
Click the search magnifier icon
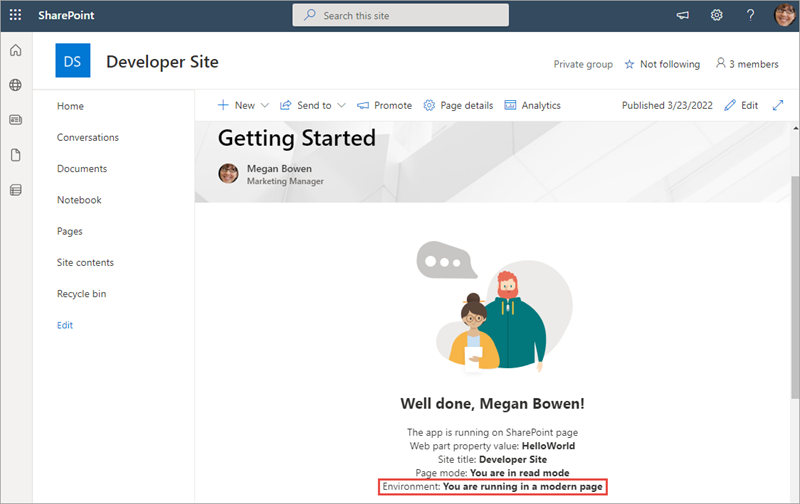click(309, 15)
